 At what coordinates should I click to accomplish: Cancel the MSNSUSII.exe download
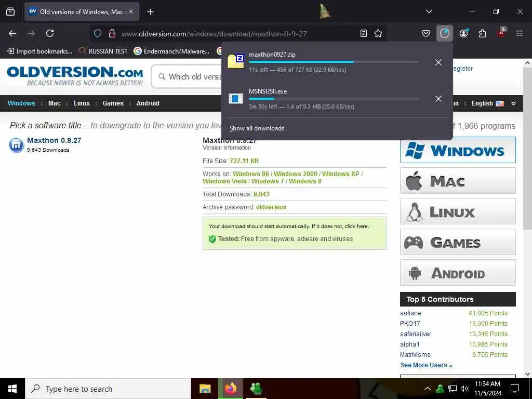tap(438, 99)
